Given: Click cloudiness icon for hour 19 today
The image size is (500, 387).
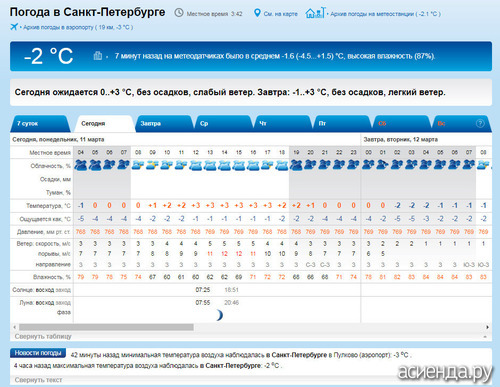Looking at the screenshot, I should pyautogui.click(x=296, y=165).
